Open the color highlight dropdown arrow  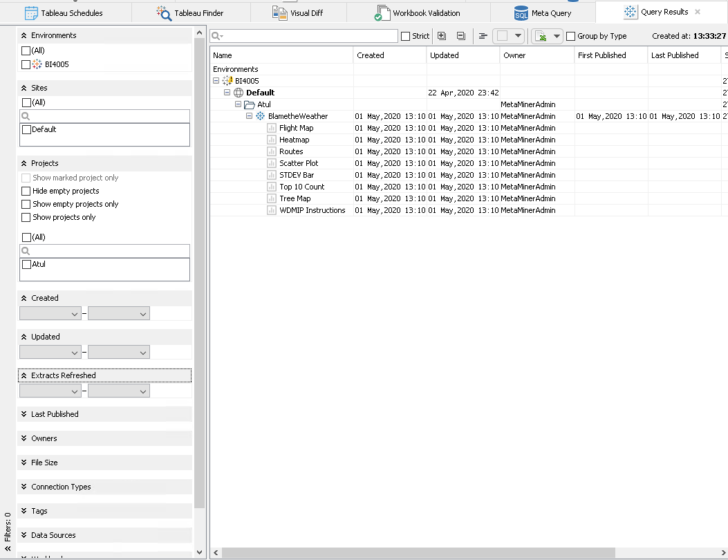518,36
